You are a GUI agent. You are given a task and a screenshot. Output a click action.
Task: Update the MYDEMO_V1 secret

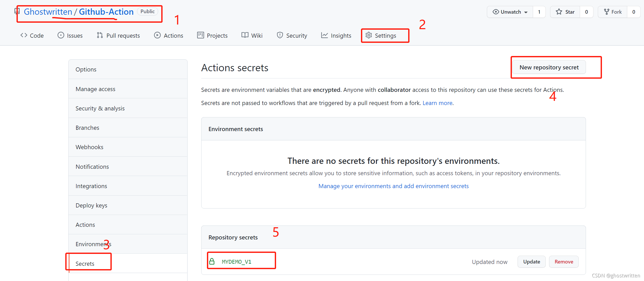coord(532,262)
